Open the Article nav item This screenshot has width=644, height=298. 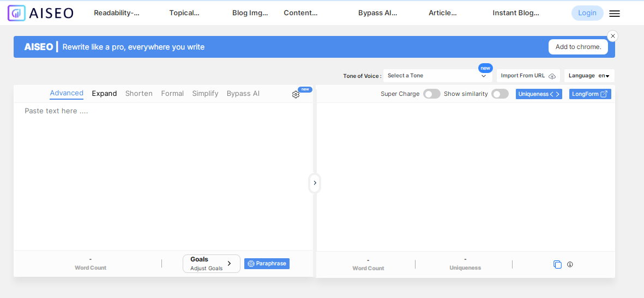point(443,13)
